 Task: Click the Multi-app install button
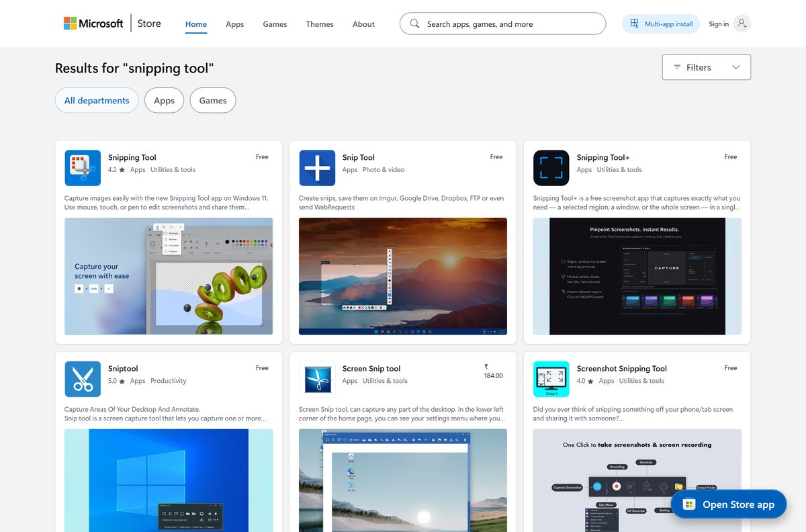(661, 24)
